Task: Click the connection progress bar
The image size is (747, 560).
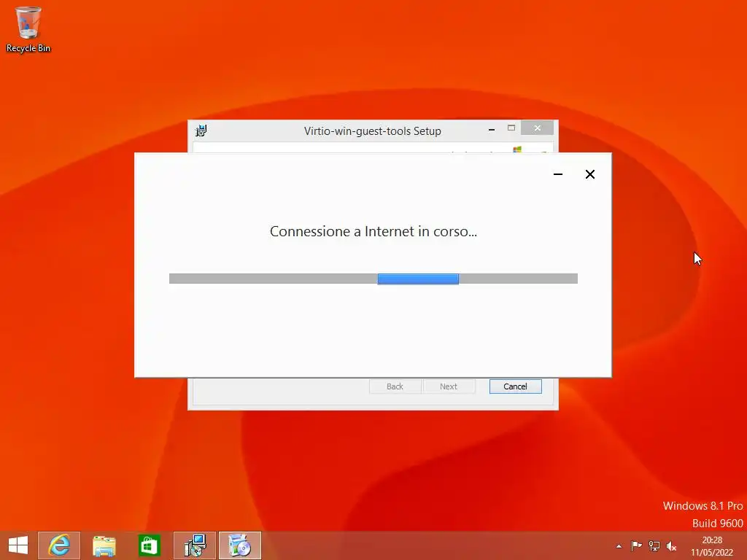Action: tap(373, 279)
